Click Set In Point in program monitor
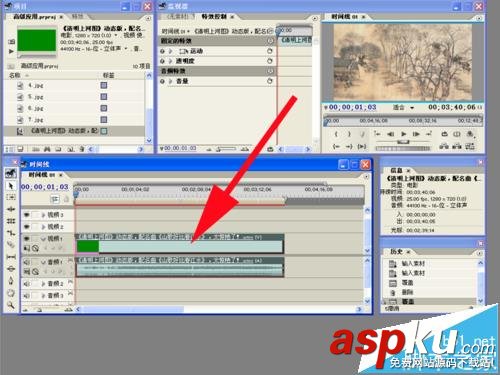This screenshot has width=500, height=375. [x=336, y=134]
